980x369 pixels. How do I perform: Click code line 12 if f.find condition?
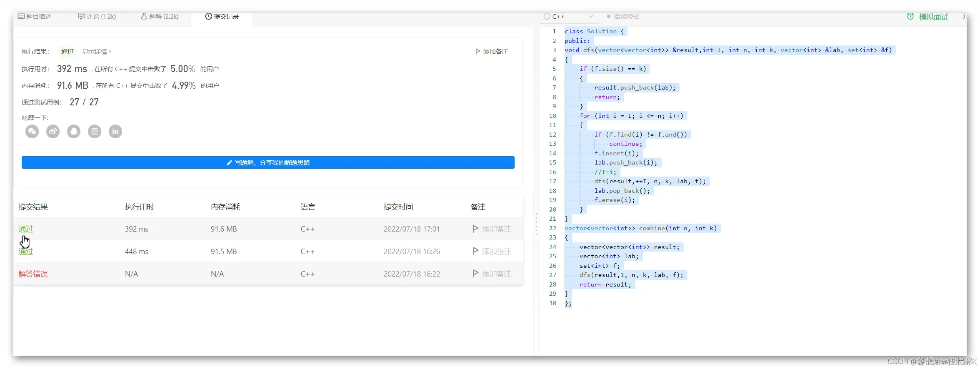coord(641,135)
